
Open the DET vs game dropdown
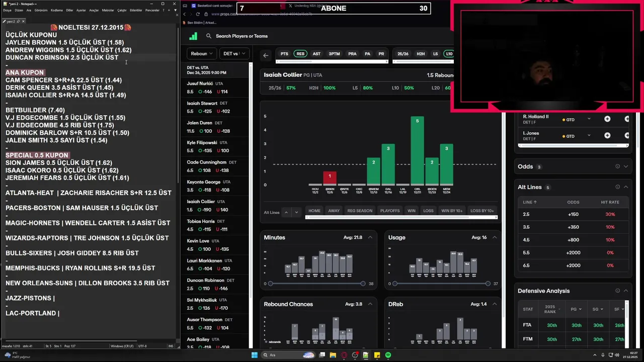point(234,53)
